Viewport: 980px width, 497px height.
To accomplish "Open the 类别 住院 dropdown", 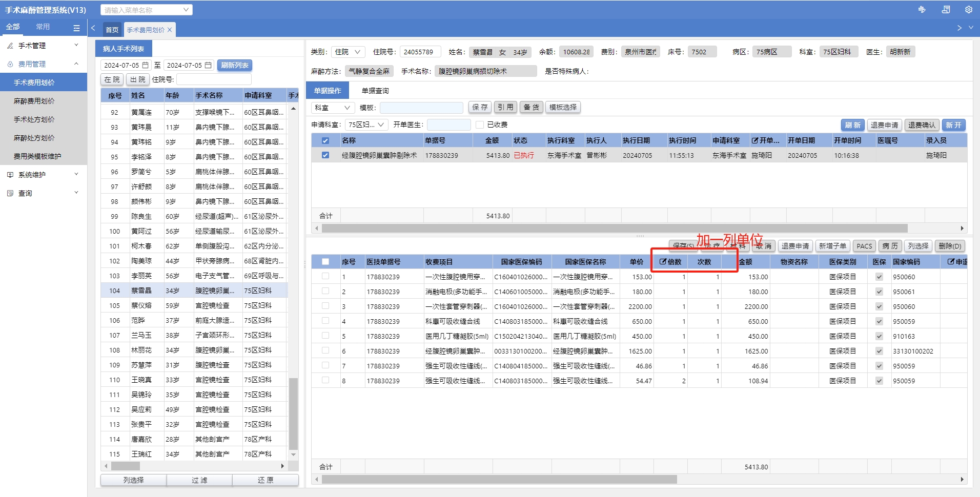I will [x=348, y=52].
